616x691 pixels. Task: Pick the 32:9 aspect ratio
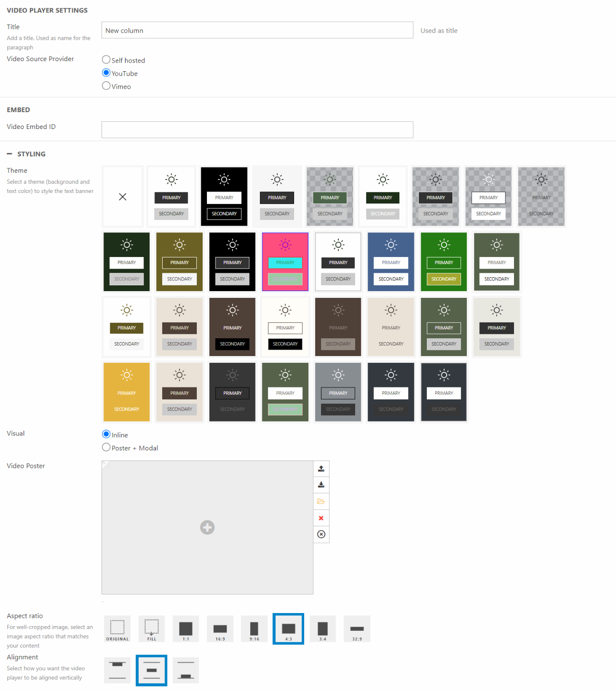tap(357, 628)
